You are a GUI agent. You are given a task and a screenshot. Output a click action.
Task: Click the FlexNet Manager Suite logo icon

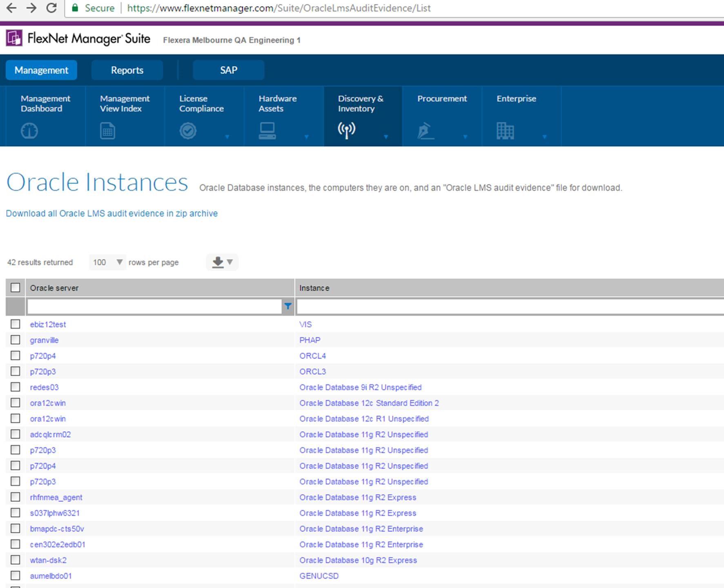(14, 38)
